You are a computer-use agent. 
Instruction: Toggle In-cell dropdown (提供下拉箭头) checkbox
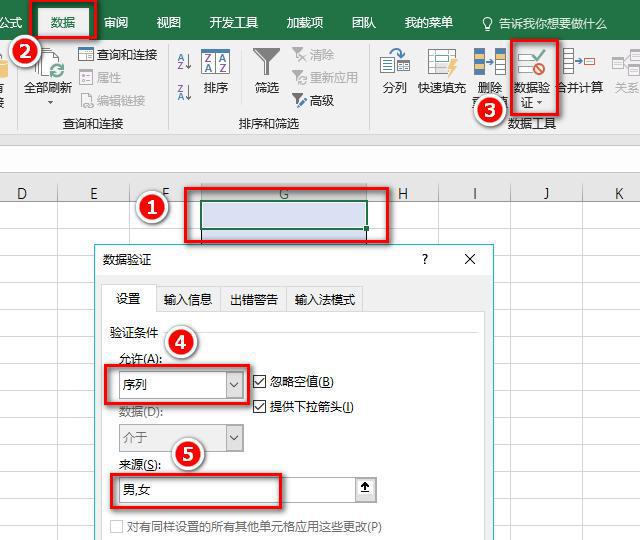[x=260, y=407]
